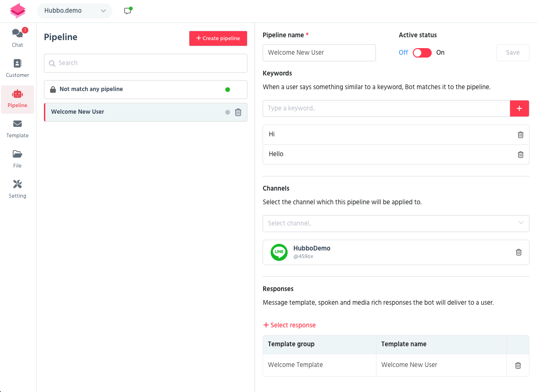Open the Select channel dropdown
The width and height of the screenshot is (537, 392).
396,223
